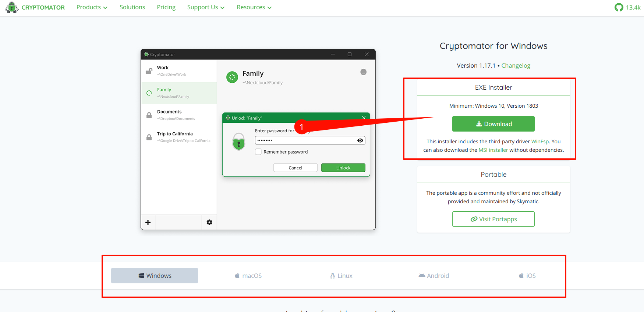Screen dimensions: 644x312
Task: Click the green Download button
Action: pyautogui.click(x=493, y=124)
